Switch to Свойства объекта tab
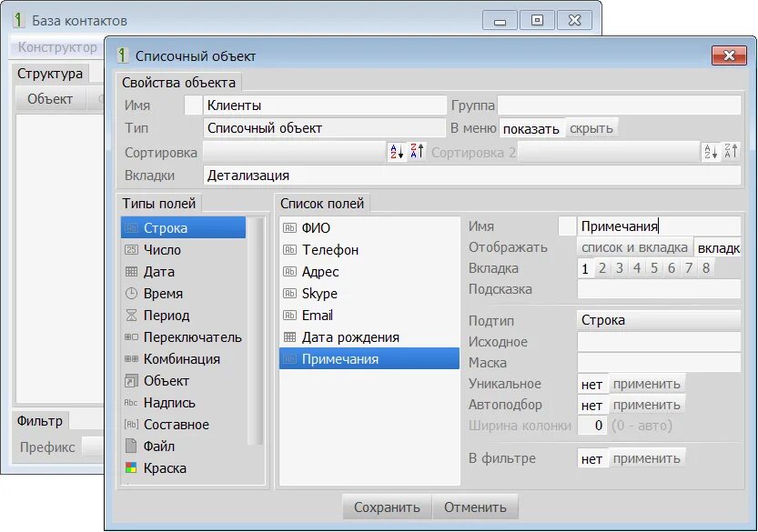Image resolution: width=758 pixels, height=532 pixels. 178,83
